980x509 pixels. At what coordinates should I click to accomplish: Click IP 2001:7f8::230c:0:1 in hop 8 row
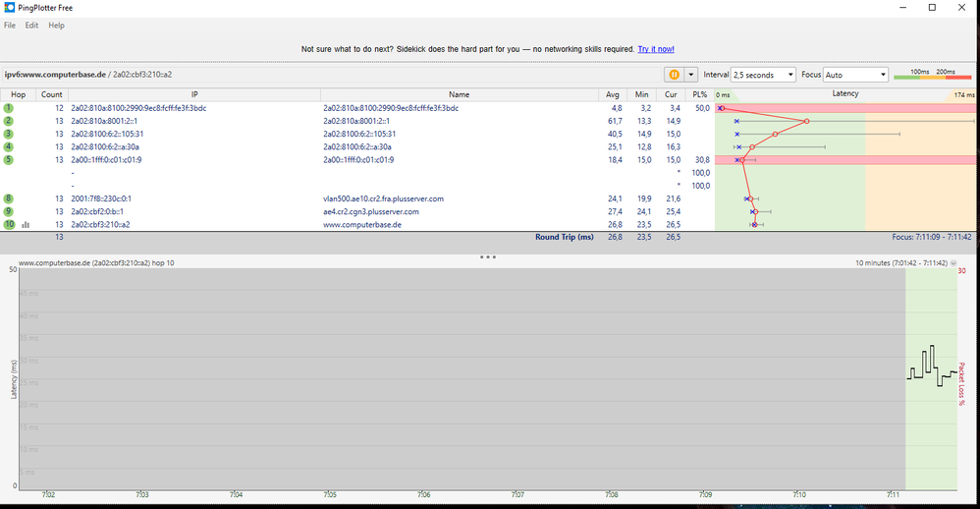click(x=100, y=198)
